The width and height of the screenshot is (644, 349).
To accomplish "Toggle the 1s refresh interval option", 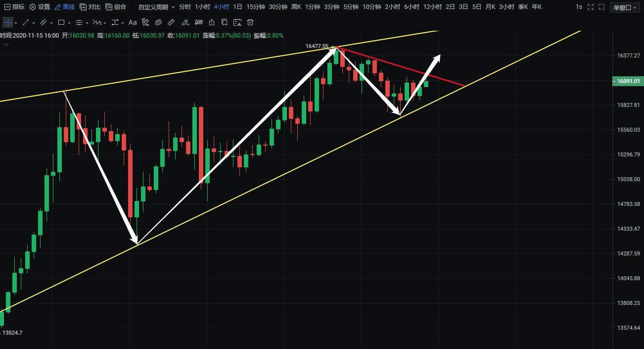I will coord(579,7).
